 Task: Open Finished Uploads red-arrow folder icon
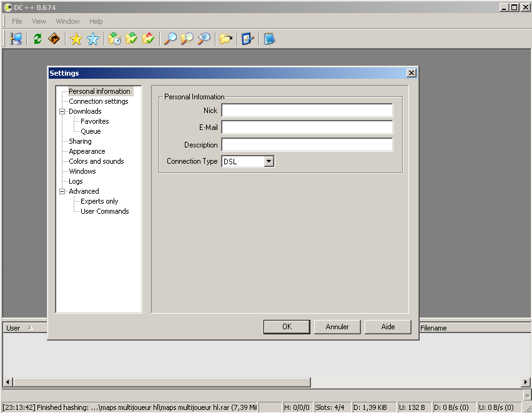click(148, 39)
